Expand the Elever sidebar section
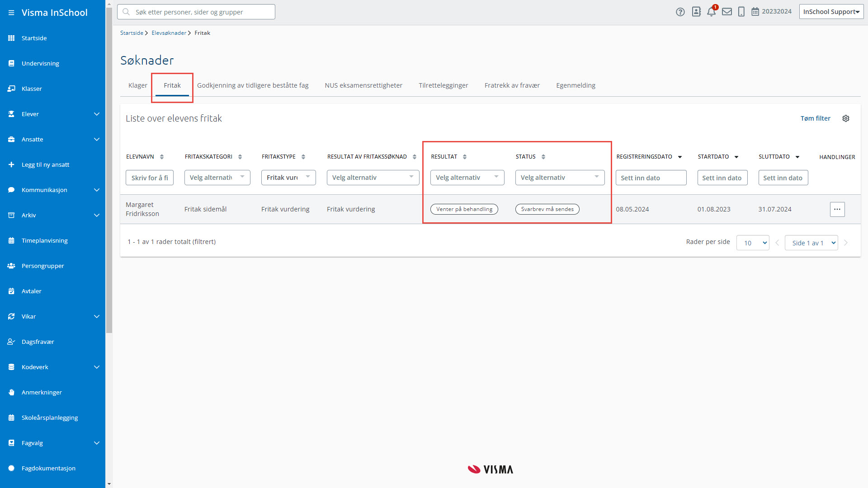This screenshot has width=868, height=488. point(97,114)
